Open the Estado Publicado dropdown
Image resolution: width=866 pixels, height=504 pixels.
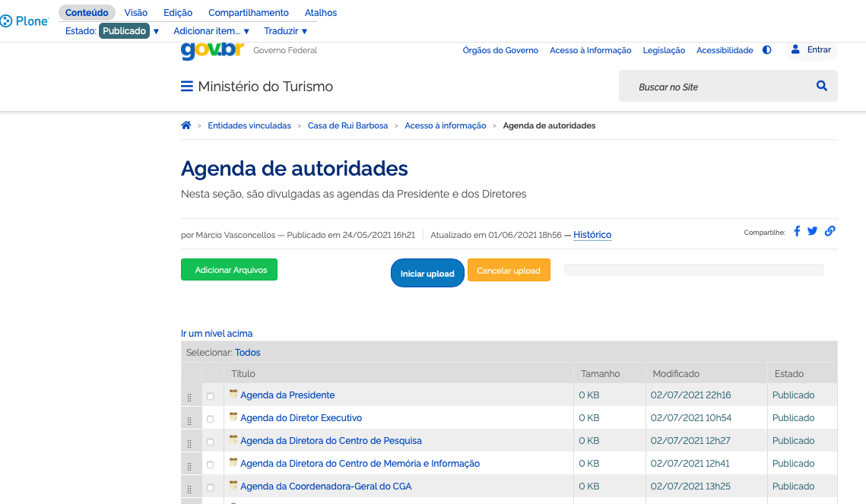click(x=126, y=30)
